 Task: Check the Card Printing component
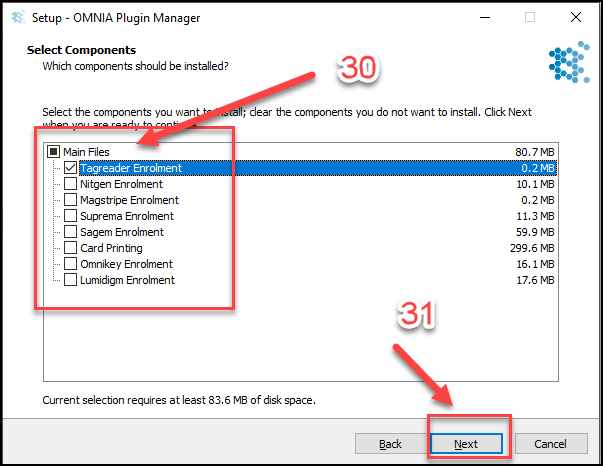[70, 248]
